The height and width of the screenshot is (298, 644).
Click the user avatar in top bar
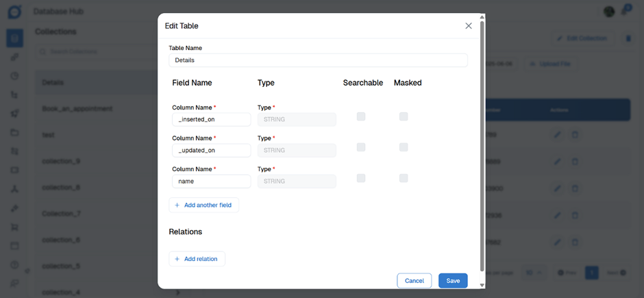click(609, 12)
